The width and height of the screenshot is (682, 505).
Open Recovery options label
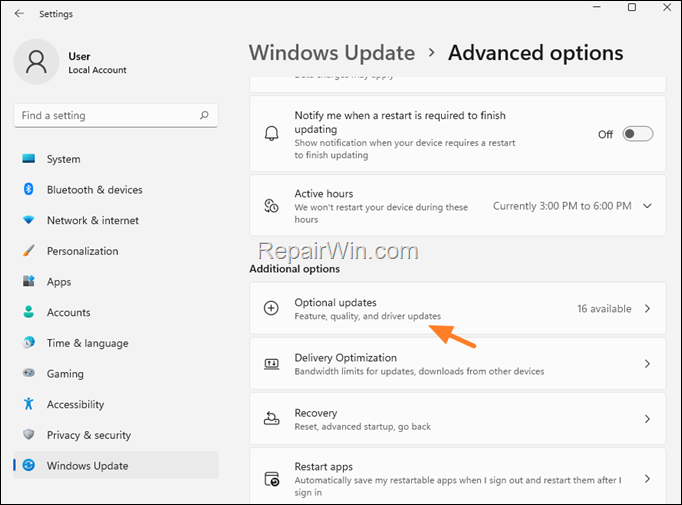(316, 413)
